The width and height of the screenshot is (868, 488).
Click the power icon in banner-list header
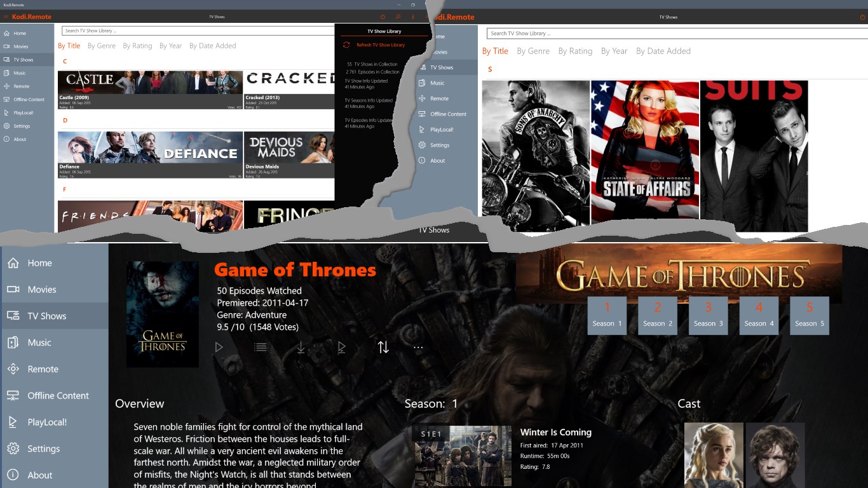[x=383, y=17]
